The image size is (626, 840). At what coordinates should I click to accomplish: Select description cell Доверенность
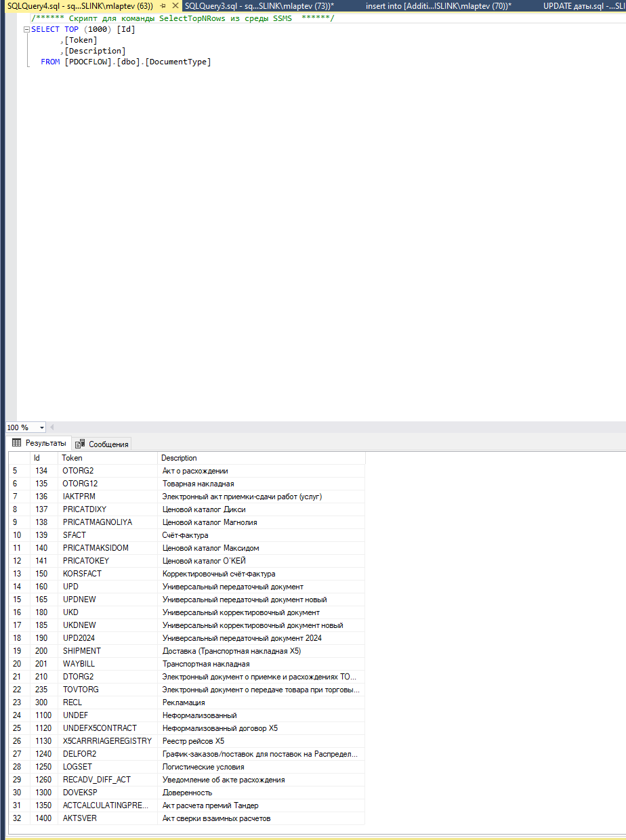click(262, 793)
